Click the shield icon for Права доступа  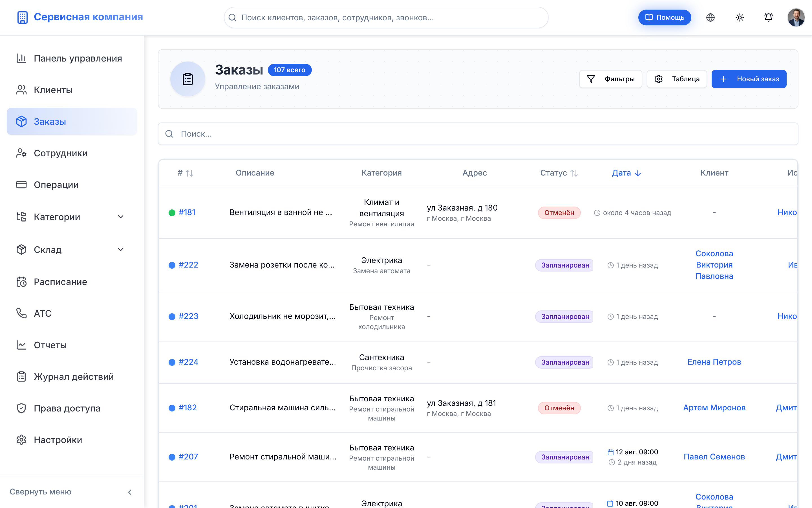coord(21,408)
